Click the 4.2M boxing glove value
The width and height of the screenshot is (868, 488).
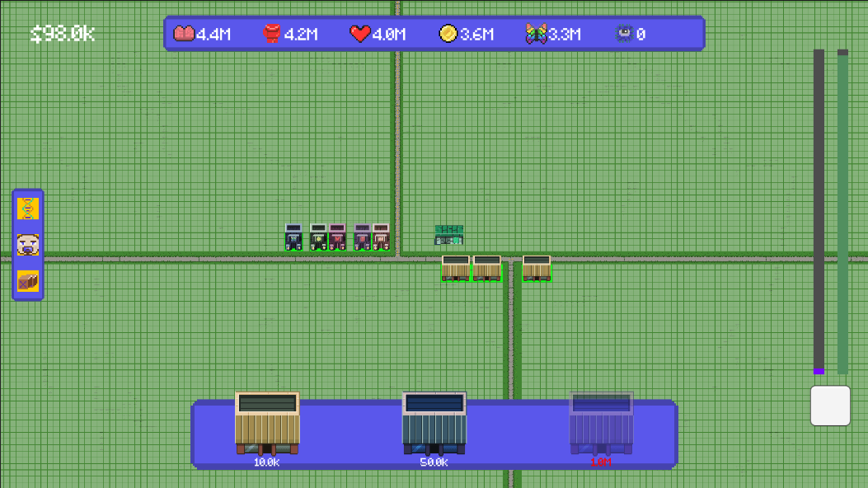tap(301, 35)
